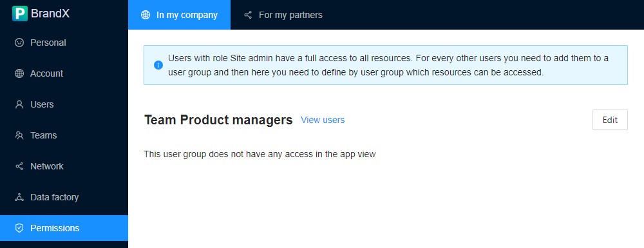Select Permissions in sidebar
The image size is (644, 248).
pyautogui.click(x=64, y=228)
